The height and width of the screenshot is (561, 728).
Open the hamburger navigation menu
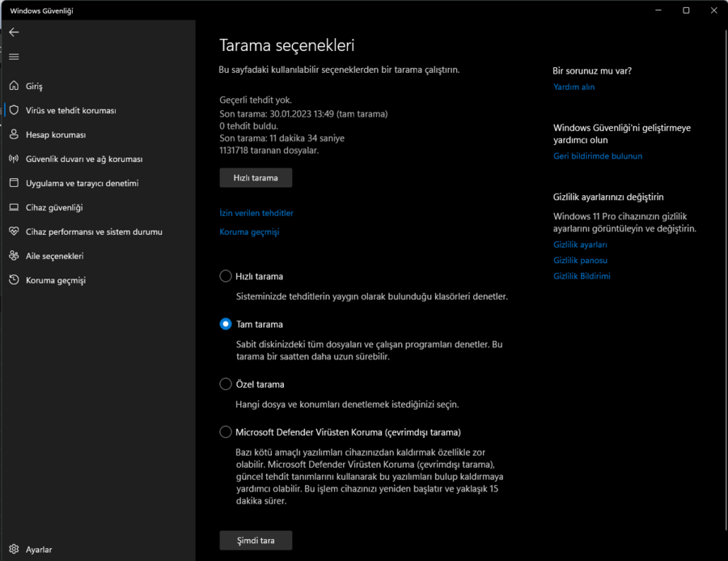pyautogui.click(x=14, y=57)
